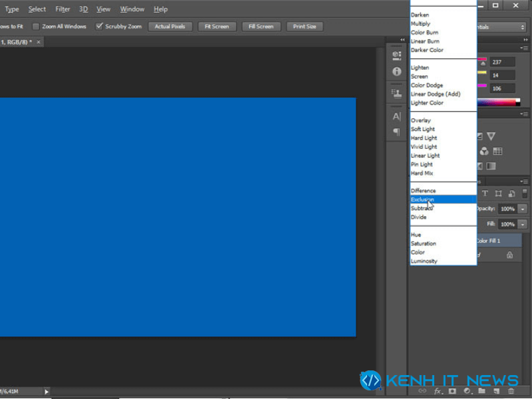Click the Fit Screen button

click(217, 27)
